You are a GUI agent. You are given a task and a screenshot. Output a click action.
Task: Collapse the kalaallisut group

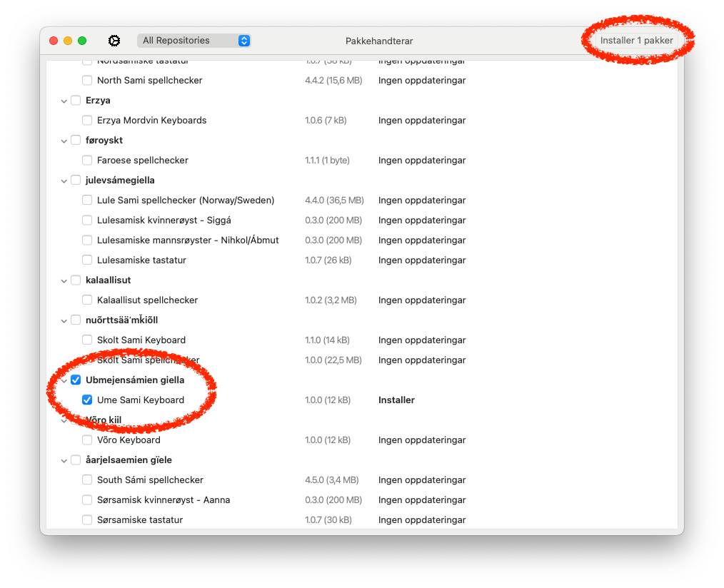pyautogui.click(x=64, y=280)
